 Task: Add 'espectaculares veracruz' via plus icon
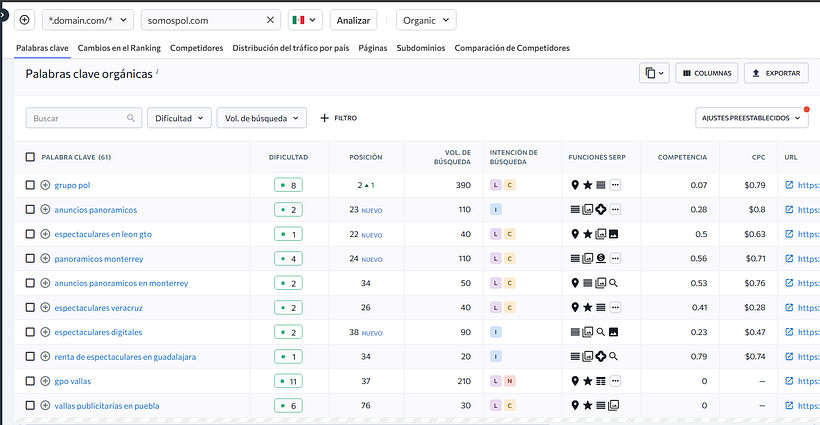pyautogui.click(x=45, y=308)
